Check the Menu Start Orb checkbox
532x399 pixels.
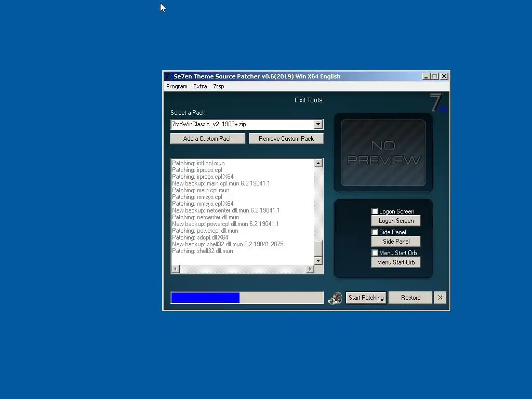[x=375, y=253]
